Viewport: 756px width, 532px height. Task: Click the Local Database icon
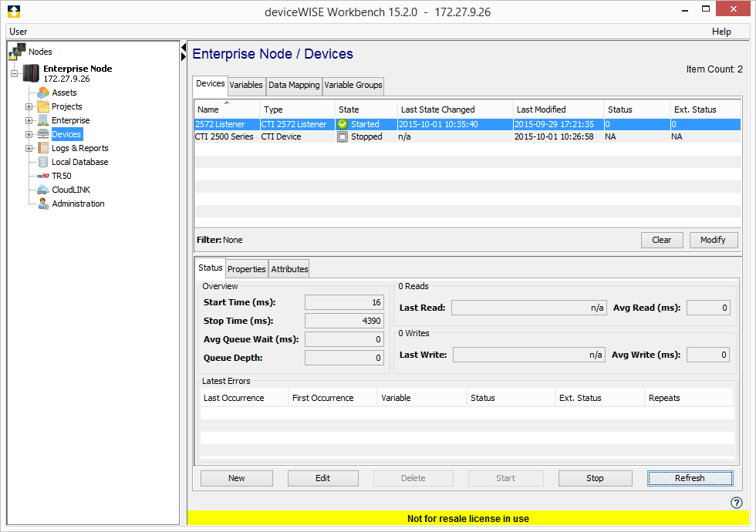[x=44, y=162]
